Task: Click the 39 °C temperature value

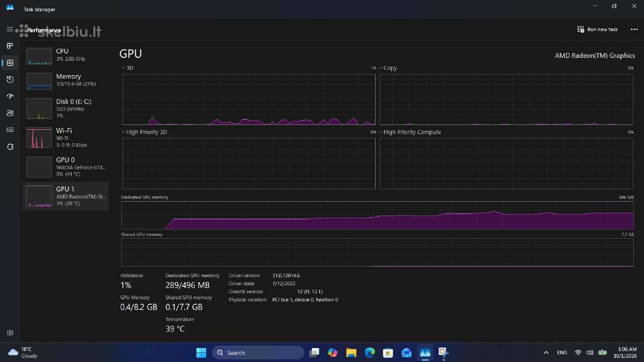Action: [175, 329]
